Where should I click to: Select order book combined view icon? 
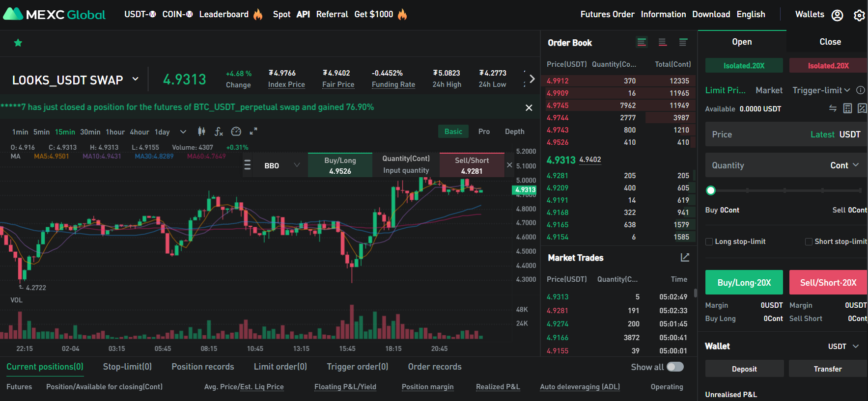tap(642, 42)
